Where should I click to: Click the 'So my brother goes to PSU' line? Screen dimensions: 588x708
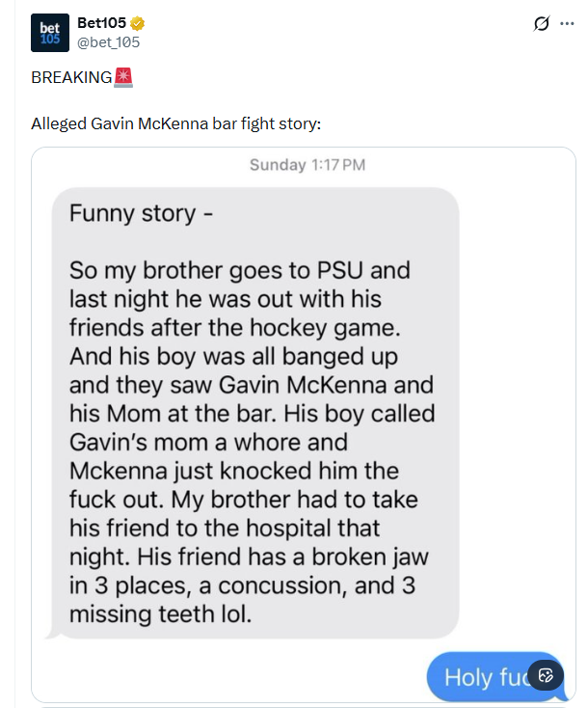[239, 270]
